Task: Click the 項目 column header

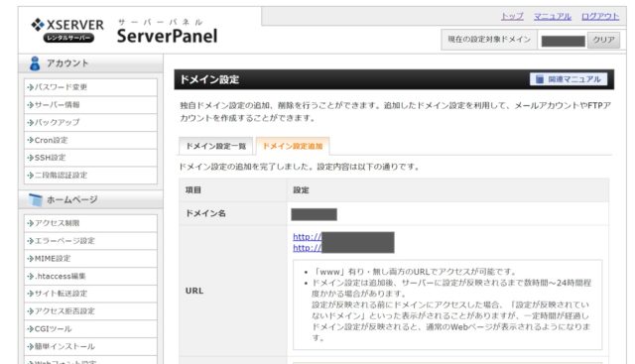Action: pyautogui.click(x=193, y=189)
